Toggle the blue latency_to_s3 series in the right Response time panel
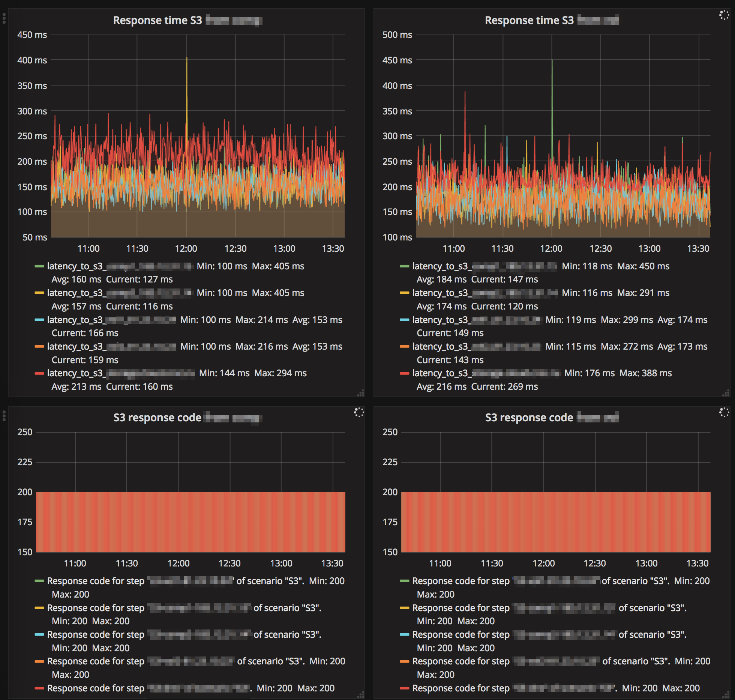Screen dimensions: 735x700 point(477,320)
